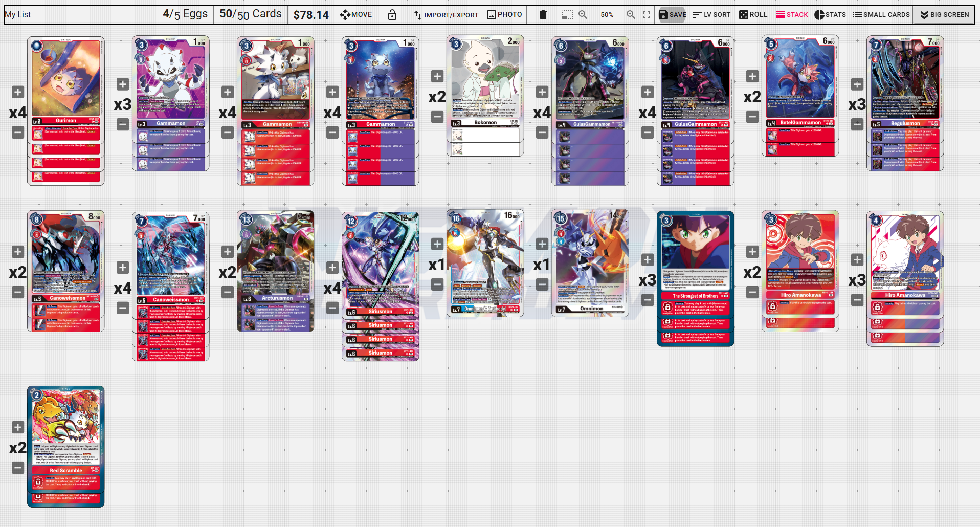Viewport: 980px width, 527px height.
Task: Click the selection marquee icon
Action: click(x=567, y=15)
